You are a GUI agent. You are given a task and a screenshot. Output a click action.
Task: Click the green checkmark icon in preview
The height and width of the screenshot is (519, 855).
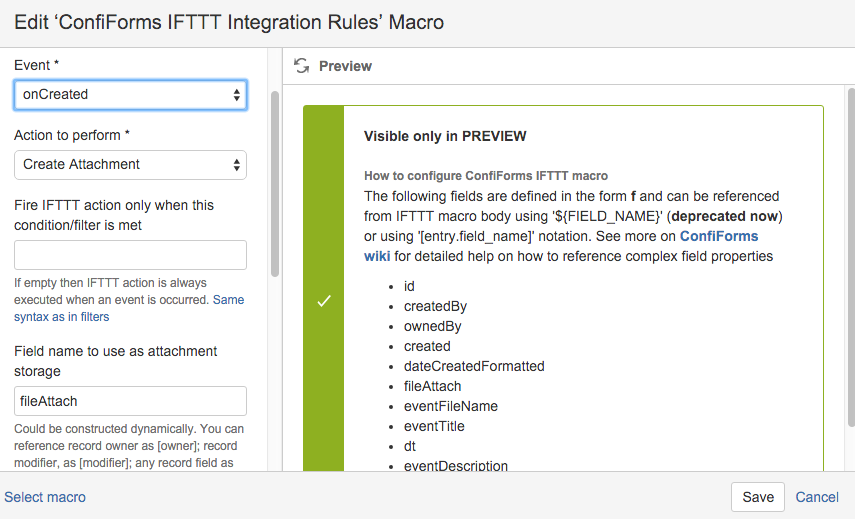[x=324, y=301]
